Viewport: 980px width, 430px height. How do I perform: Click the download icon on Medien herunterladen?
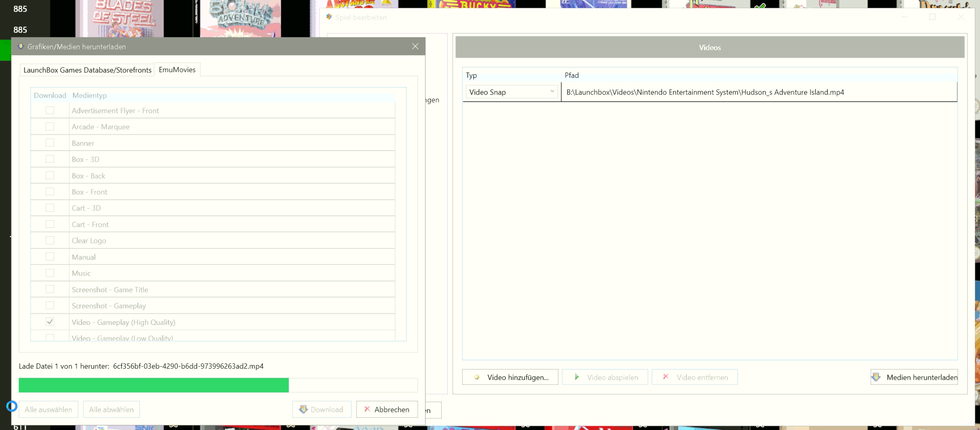877,377
